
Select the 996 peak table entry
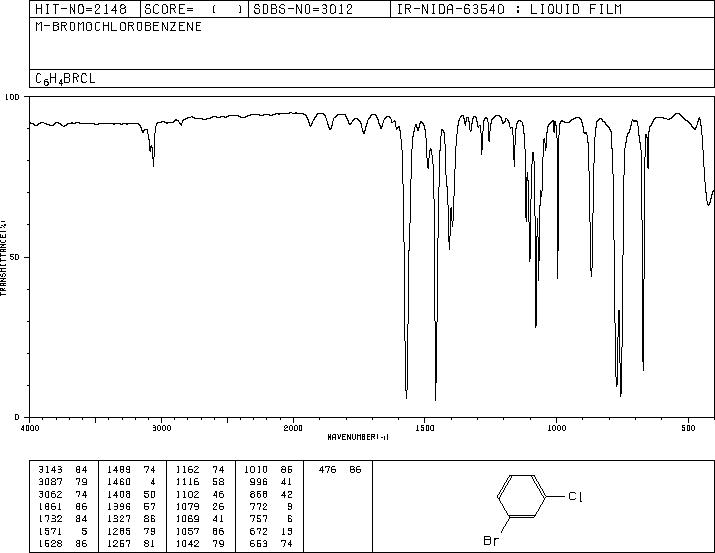tap(272, 482)
